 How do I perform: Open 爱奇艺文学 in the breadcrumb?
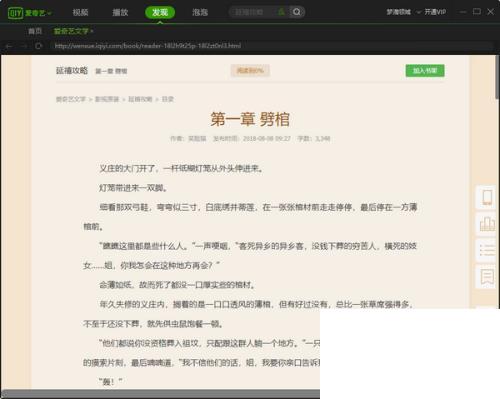coord(71,99)
